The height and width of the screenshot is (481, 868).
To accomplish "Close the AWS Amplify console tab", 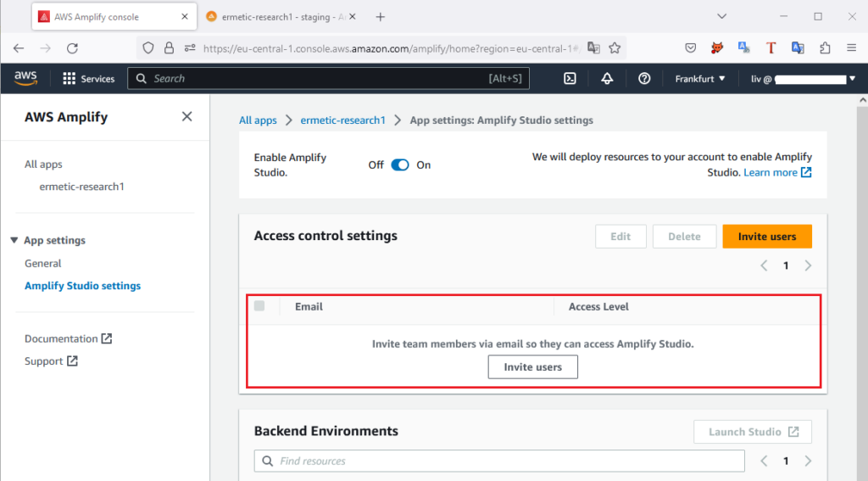I will (185, 17).
